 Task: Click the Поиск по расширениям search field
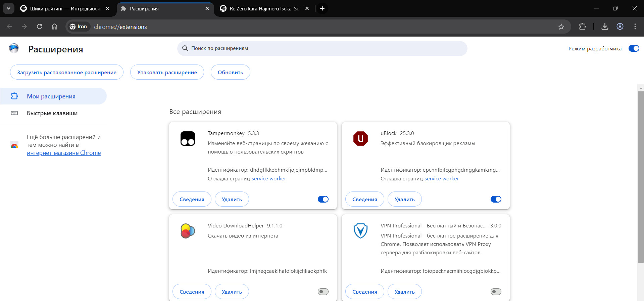[322, 48]
